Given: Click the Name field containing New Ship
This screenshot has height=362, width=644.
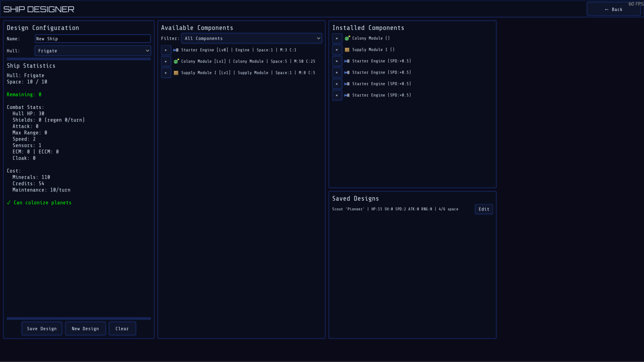Looking at the screenshot, I should pyautogui.click(x=93, y=39).
